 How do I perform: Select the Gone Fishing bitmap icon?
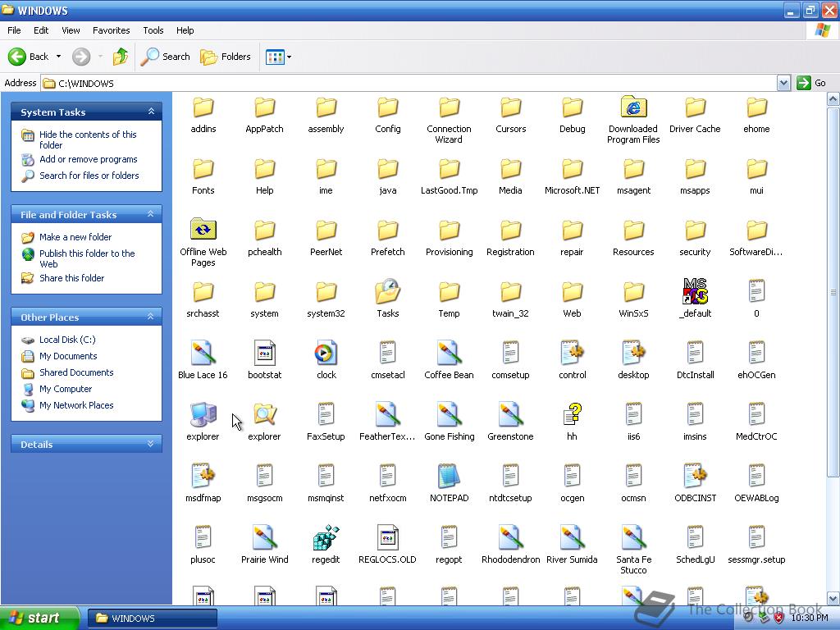[x=449, y=414]
